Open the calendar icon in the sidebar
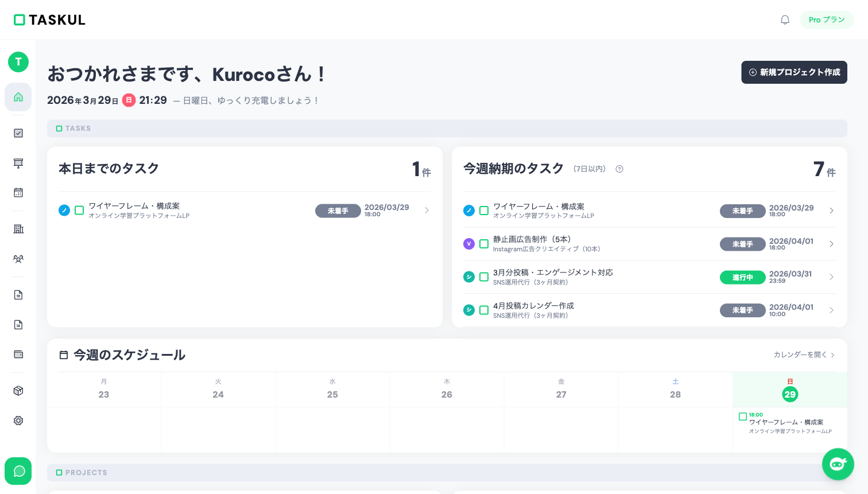The height and width of the screenshot is (494, 868). tap(18, 192)
